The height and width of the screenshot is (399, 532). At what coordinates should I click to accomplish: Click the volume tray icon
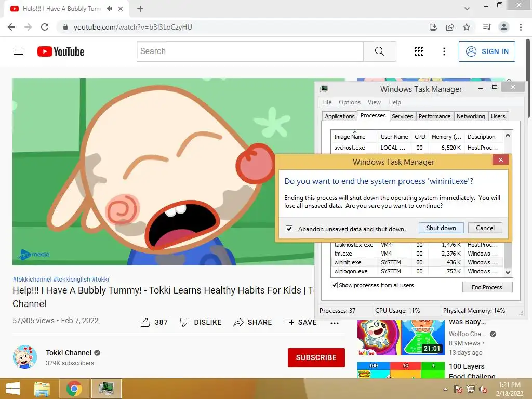pos(483,389)
